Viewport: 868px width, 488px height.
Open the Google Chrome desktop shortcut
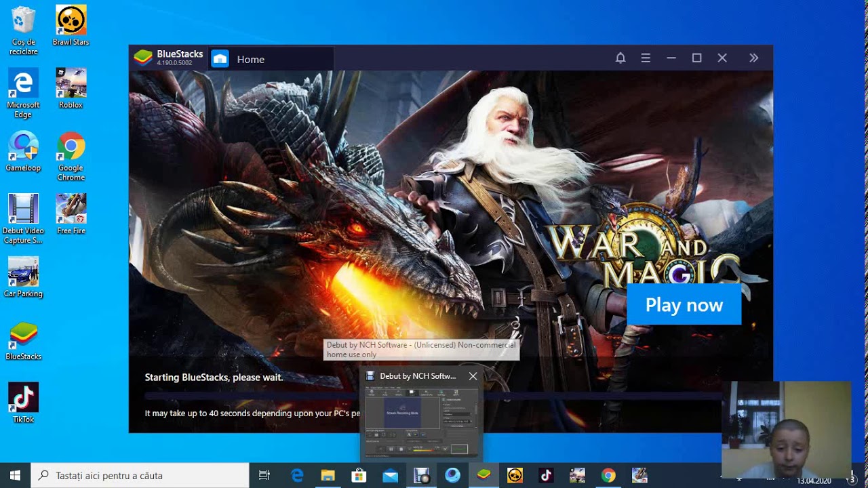coord(71,157)
